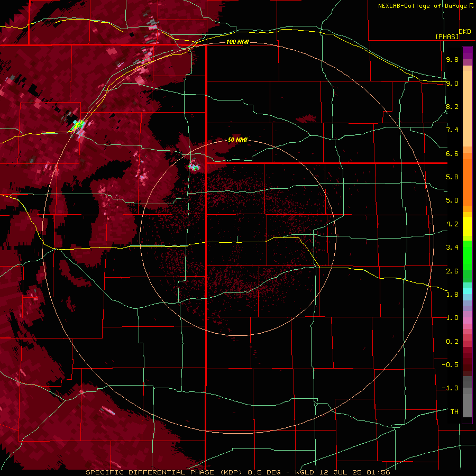Click the 1.8 scale value
The height and width of the screenshot is (476, 476).
click(x=452, y=295)
